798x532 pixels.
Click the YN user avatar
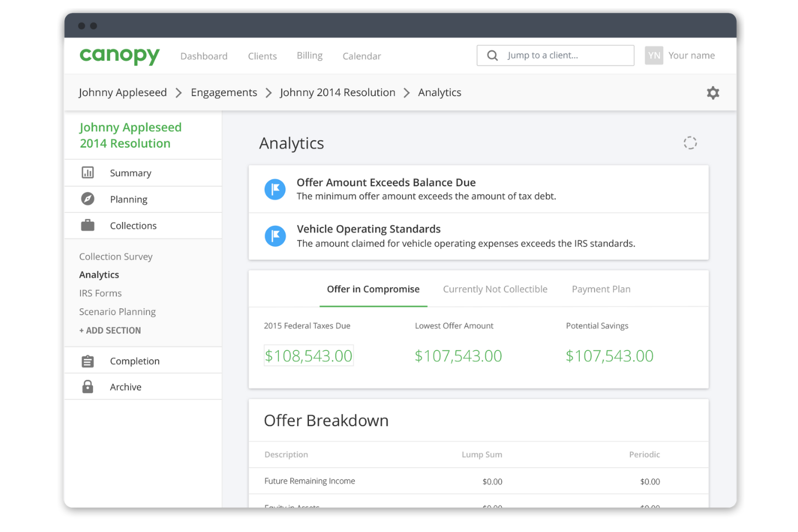coord(653,55)
